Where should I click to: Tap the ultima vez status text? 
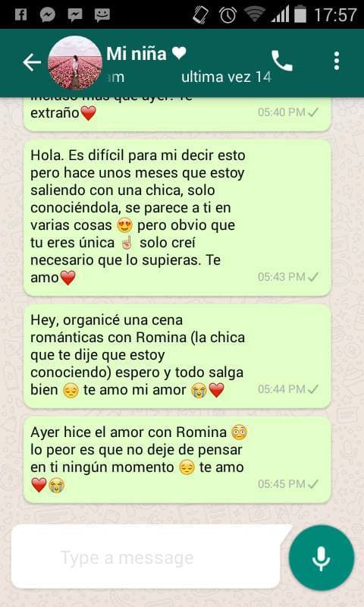coord(226,77)
